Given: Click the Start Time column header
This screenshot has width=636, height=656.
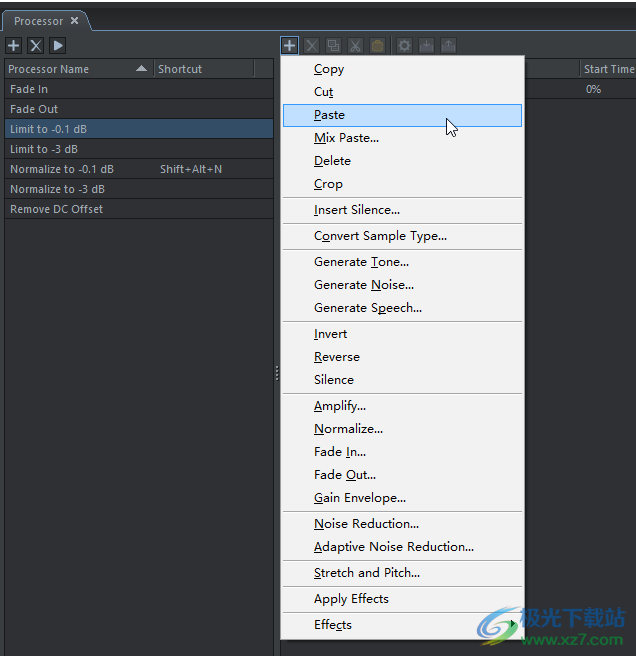Looking at the screenshot, I should 609,69.
